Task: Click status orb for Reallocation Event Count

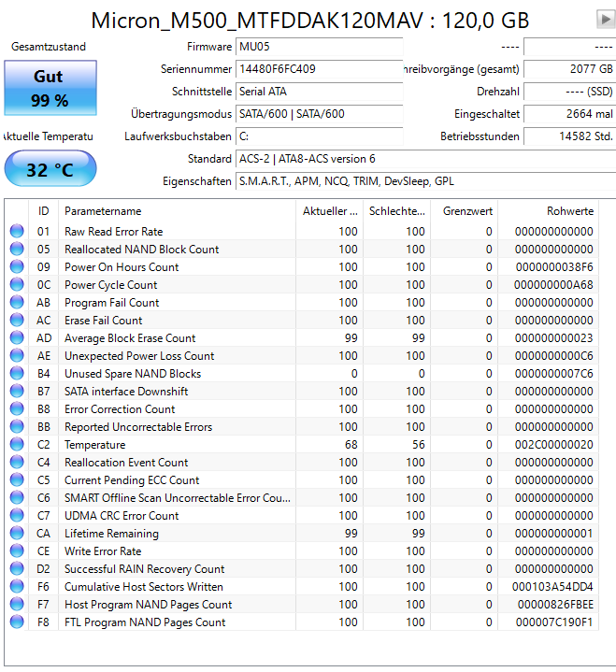Action: coord(17,462)
